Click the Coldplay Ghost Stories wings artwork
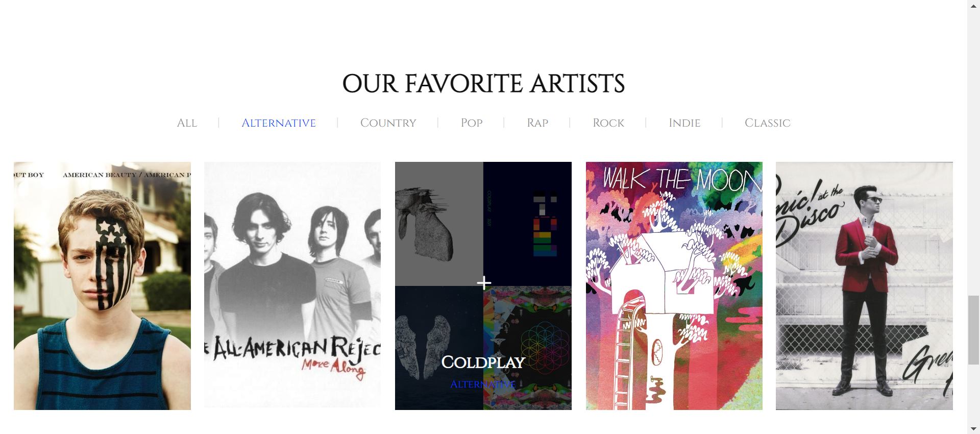Image resolution: width=980 pixels, height=434 pixels. point(439,348)
